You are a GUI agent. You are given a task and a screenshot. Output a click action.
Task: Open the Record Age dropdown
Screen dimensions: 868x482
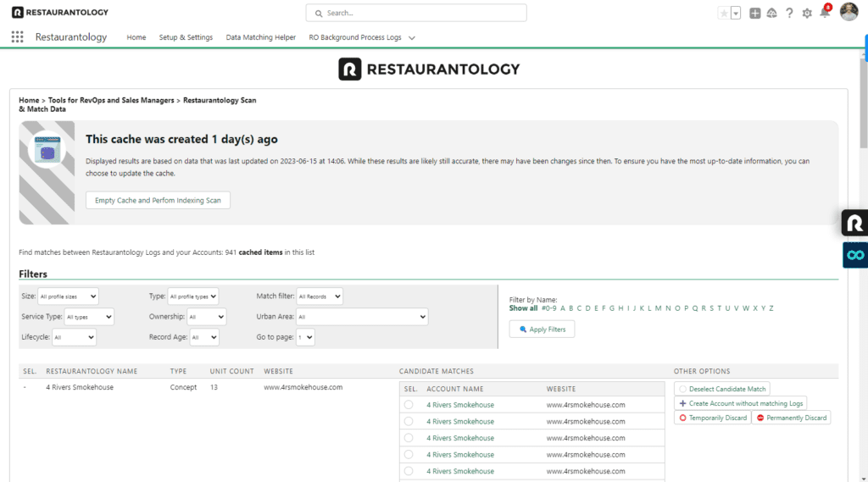click(x=204, y=337)
